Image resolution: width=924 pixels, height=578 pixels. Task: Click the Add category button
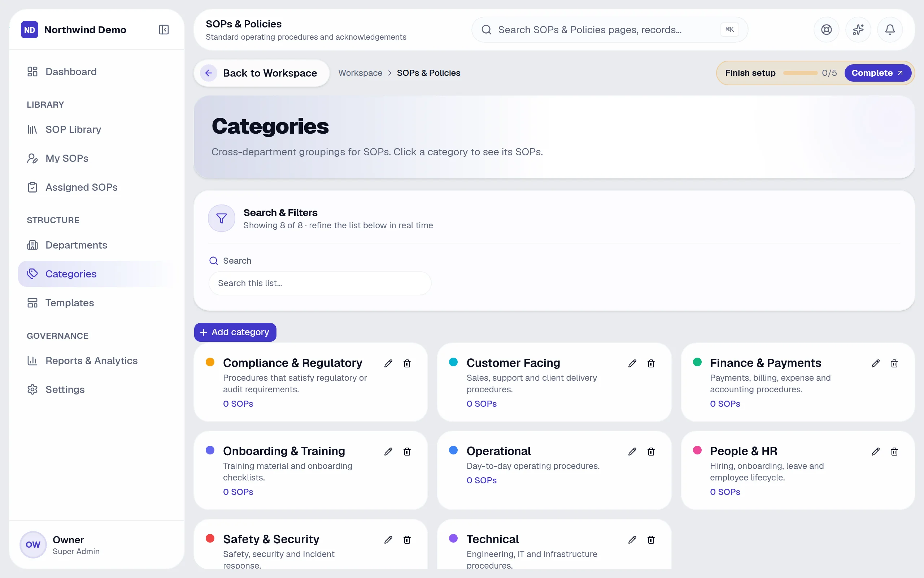tap(235, 332)
